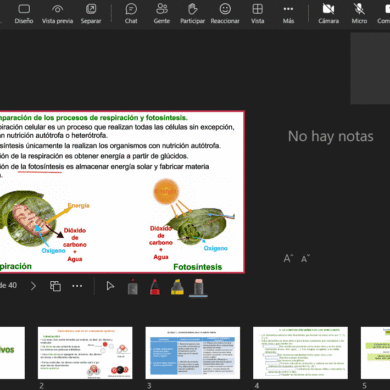390x390 pixels.
Task: Select the laser pointer tool
Action: click(x=133, y=287)
